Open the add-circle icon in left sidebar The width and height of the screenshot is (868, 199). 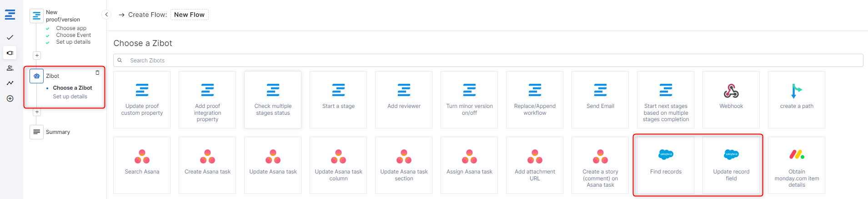(x=10, y=98)
